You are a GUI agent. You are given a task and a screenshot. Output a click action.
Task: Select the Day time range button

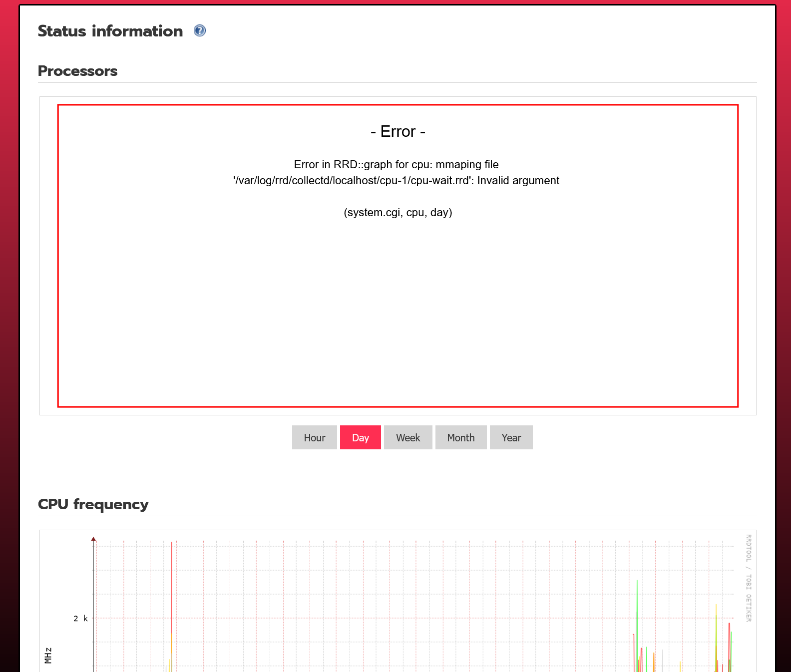(361, 437)
